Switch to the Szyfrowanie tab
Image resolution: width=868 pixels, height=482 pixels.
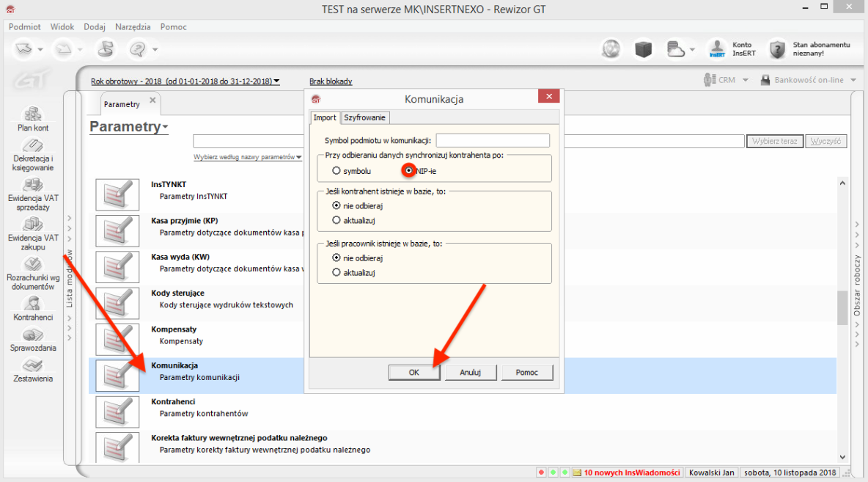[x=364, y=117]
